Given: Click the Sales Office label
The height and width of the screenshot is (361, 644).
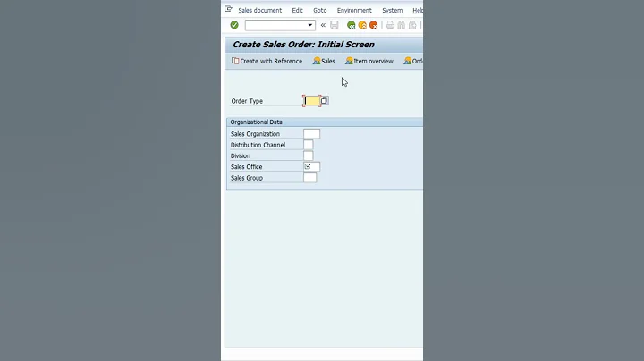Looking at the screenshot, I should click(247, 166).
